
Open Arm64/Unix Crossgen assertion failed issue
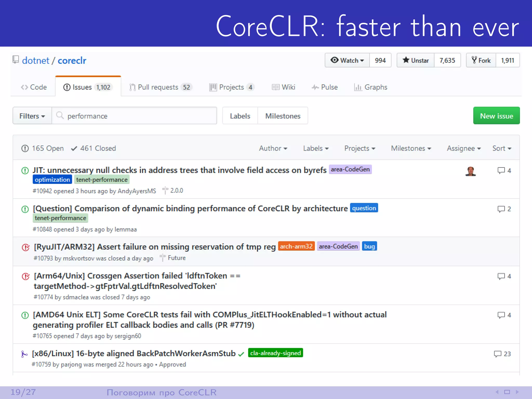[x=137, y=281]
